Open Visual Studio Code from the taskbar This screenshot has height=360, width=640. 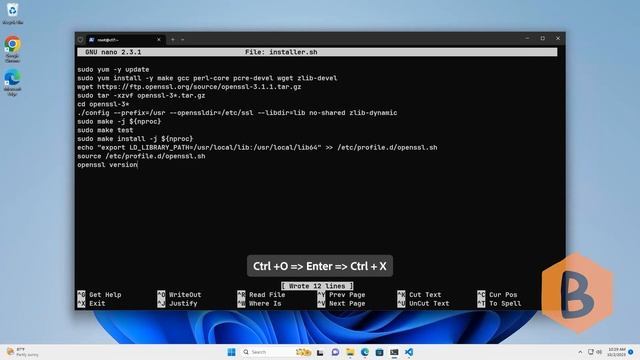click(409, 352)
